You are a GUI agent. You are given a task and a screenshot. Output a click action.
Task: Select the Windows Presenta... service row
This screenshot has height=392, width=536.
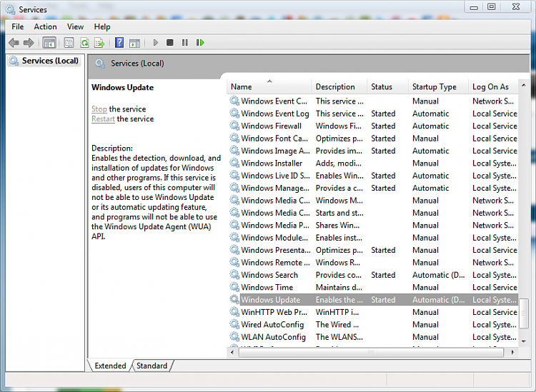tap(373, 250)
